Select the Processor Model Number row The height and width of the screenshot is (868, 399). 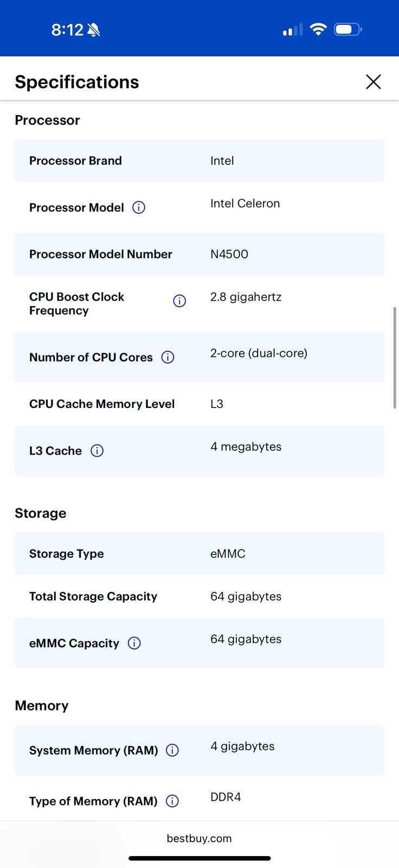(x=200, y=254)
